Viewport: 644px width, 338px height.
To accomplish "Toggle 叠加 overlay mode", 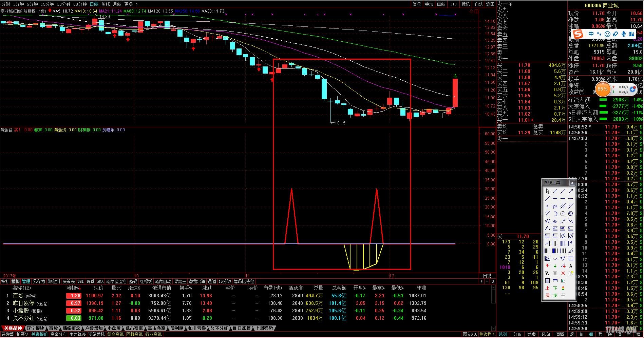I will (429, 4).
